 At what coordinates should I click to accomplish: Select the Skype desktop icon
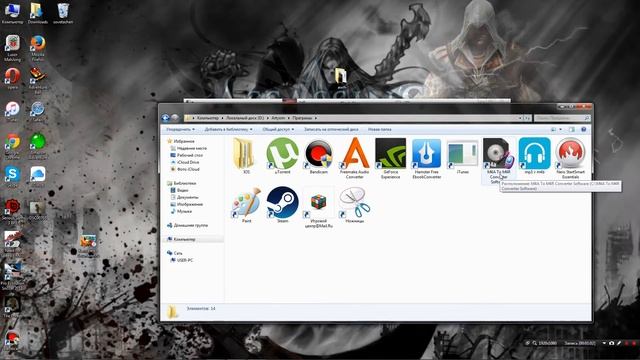click(12, 177)
